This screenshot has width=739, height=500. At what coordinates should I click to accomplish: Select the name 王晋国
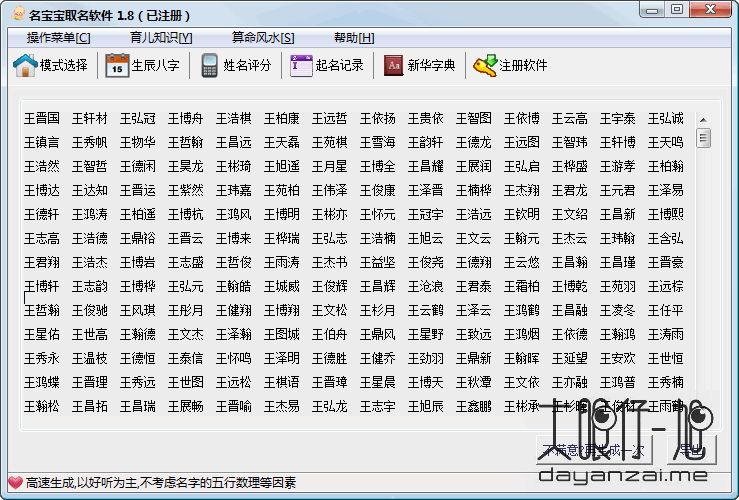(42, 118)
